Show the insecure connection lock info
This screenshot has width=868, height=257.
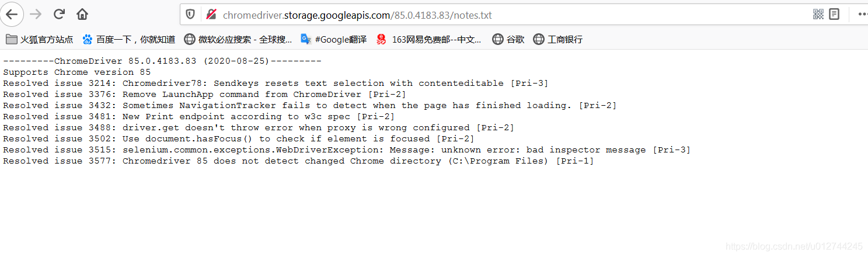pos(211,15)
